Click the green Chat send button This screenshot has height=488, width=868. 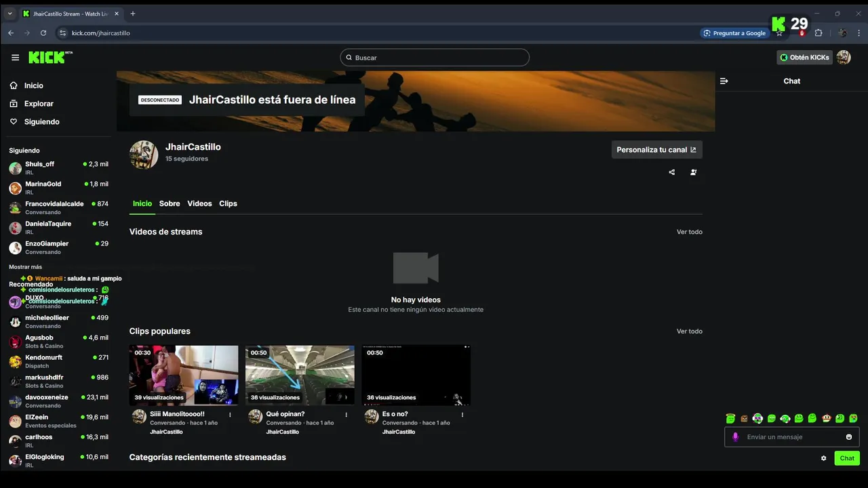coord(847,458)
